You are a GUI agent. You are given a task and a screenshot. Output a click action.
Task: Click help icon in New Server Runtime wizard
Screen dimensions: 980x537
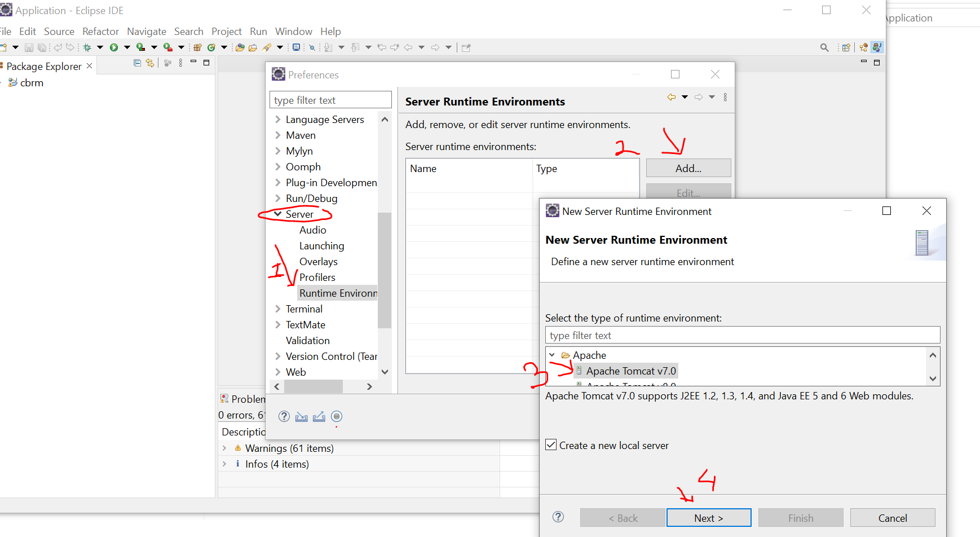click(558, 517)
